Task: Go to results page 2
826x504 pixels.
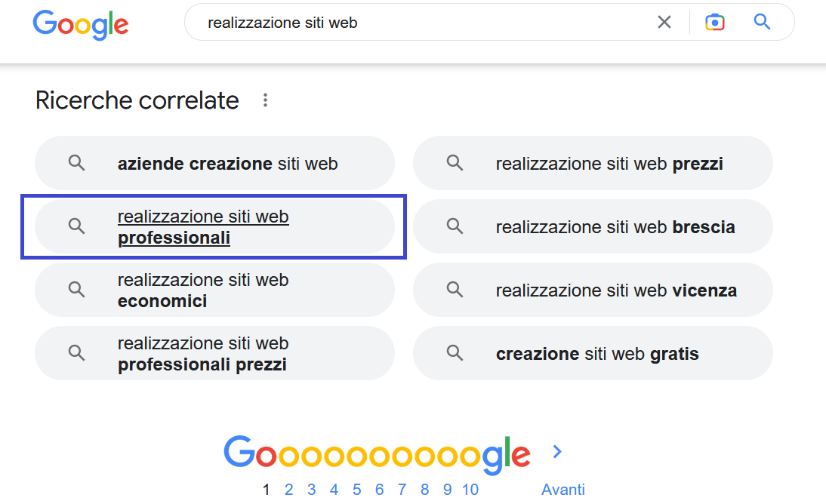Action: (288, 489)
